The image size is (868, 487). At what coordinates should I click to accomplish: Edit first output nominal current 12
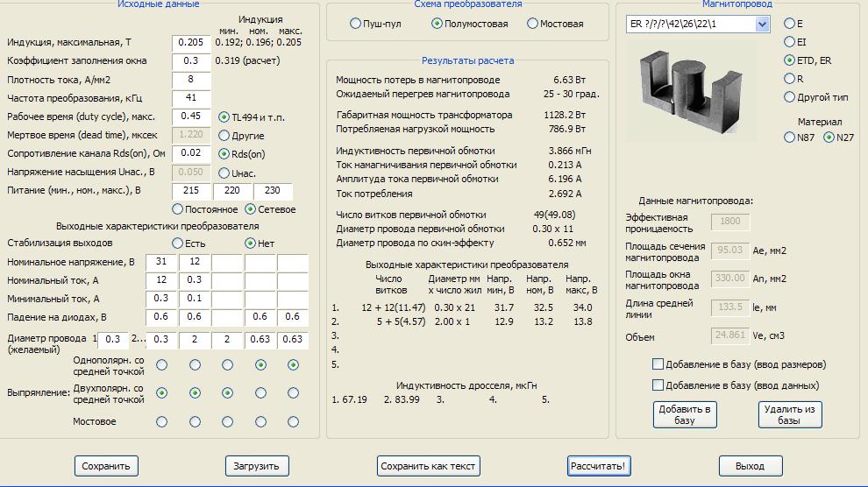tap(161, 280)
